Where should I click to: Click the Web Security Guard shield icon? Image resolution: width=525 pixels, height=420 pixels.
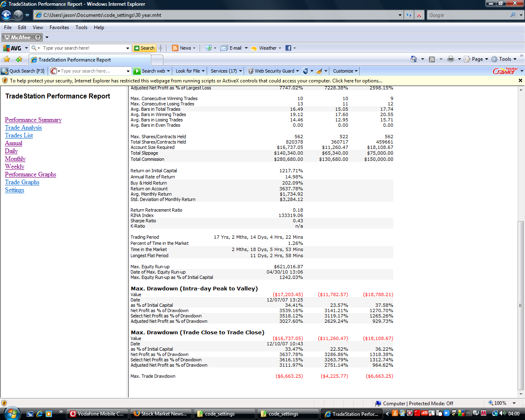(x=251, y=71)
